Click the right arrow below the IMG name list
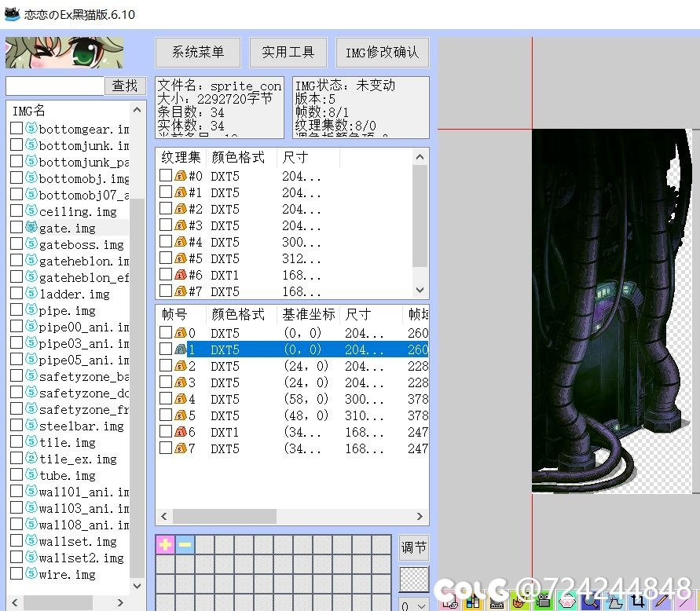The height and width of the screenshot is (611, 700). point(120,602)
